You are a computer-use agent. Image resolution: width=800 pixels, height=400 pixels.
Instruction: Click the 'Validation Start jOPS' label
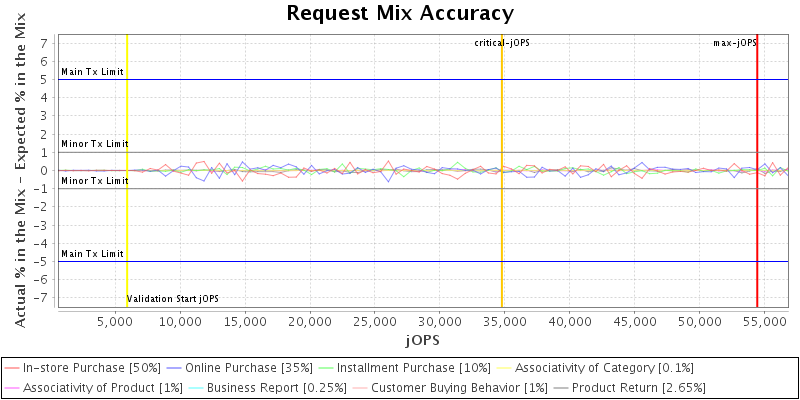click(173, 299)
